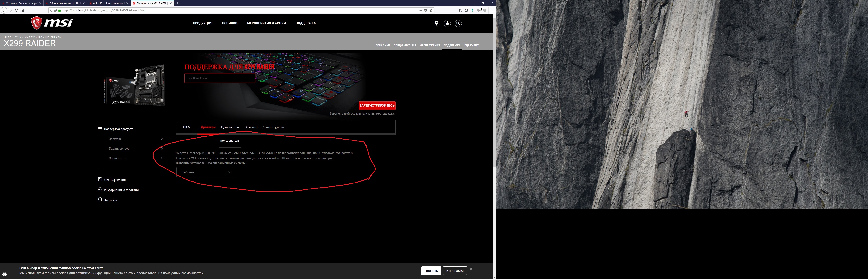
Task: Open the Руководство tab
Action: 230,127
